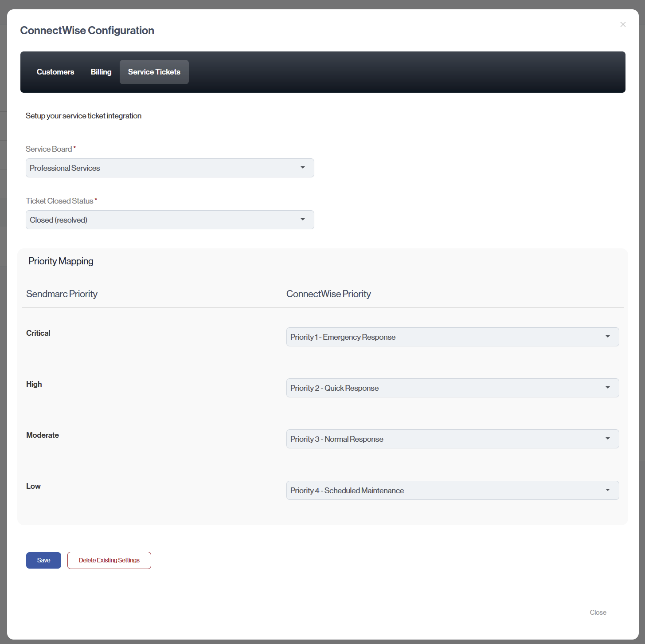Click the Save button
Viewport: 645px width, 644px height.
(43, 560)
